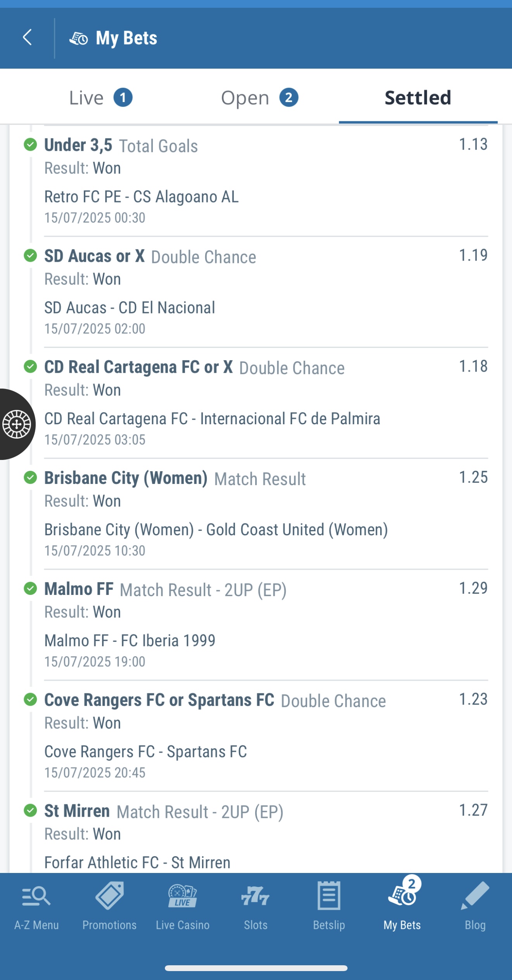Switch to the Open bets tab
Screen dimensions: 512x980
click(x=259, y=98)
